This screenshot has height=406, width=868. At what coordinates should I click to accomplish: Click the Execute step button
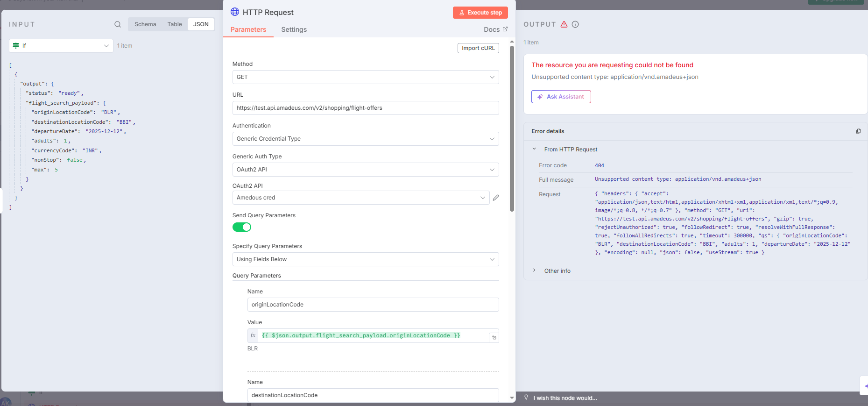point(480,13)
